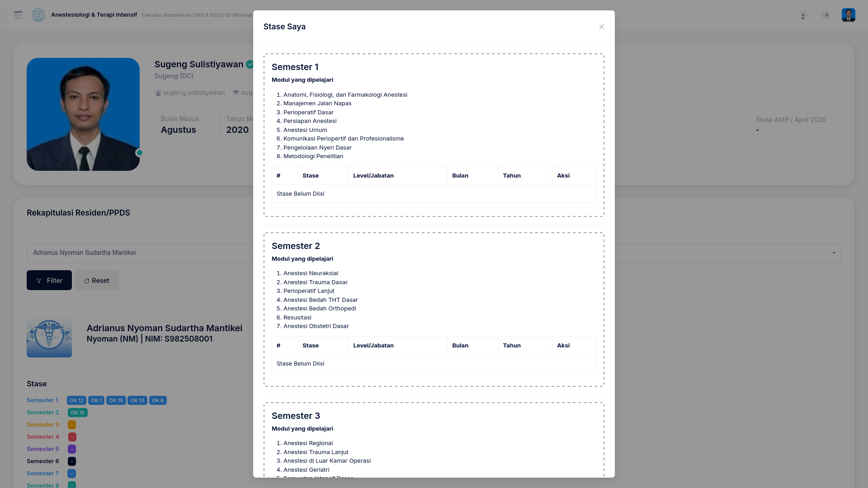The image size is (868, 488).
Task: Click 'Komunikasi Perioperatif dan Profesionalisme' module
Action: (x=344, y=139)
